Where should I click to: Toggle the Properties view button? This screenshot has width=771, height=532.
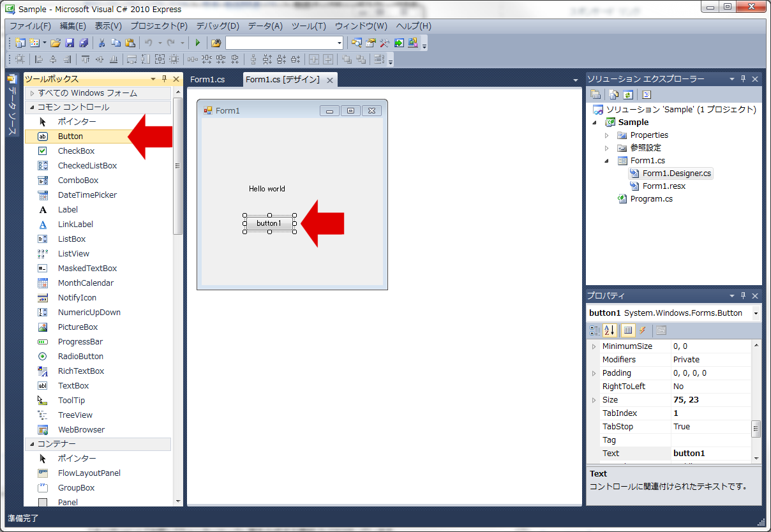point(627,330)
